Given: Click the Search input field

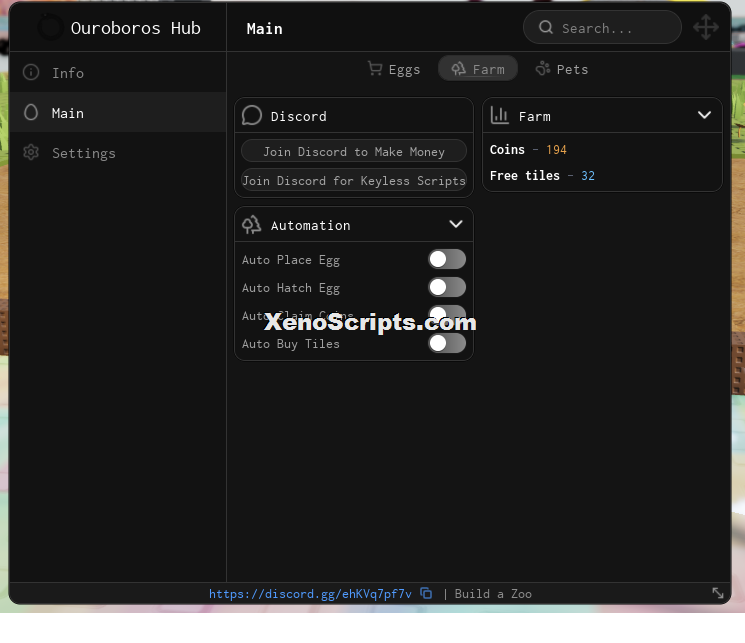Looking at the screenshot, I should (602, 28).
